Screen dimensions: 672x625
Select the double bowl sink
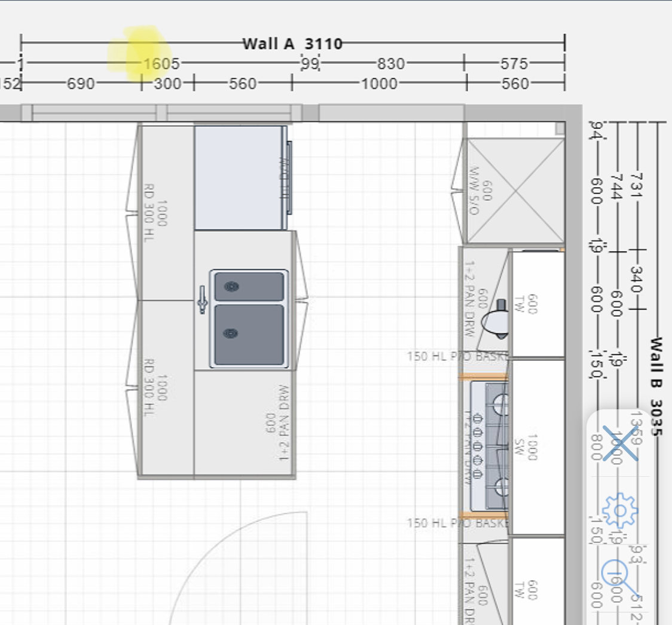pyautogui.click(x=248, y=318)
